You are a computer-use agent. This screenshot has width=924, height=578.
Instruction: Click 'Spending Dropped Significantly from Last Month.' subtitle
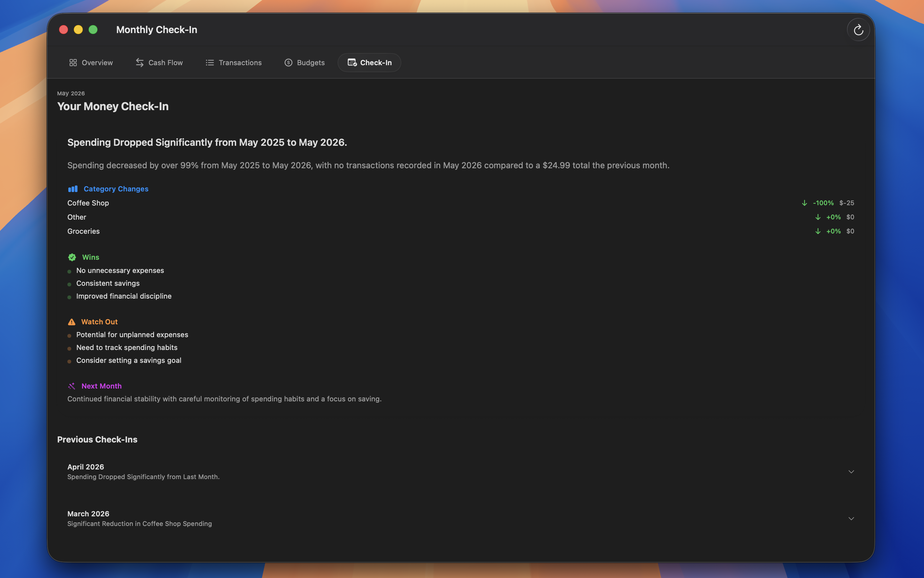(143, 477)
